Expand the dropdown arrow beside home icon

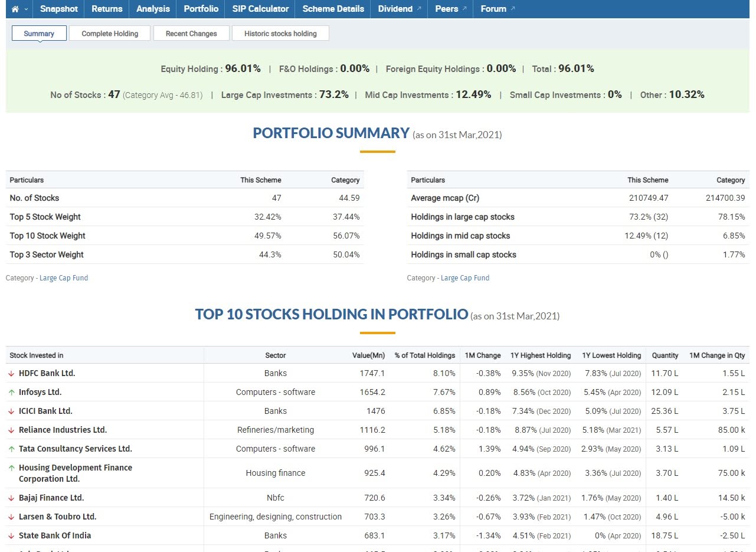tap(26, 9)
